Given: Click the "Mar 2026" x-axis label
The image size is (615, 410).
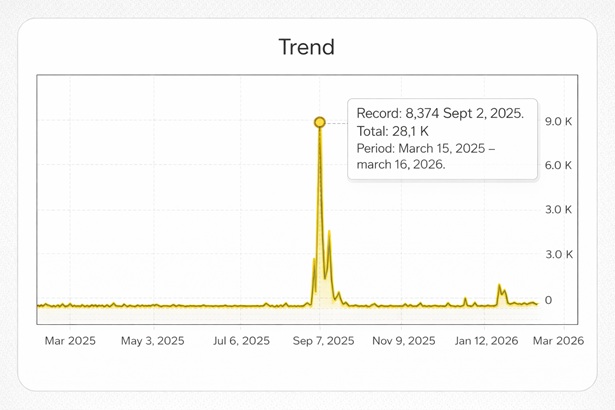Looking at the screenshot, I should [x=556, y=341].
